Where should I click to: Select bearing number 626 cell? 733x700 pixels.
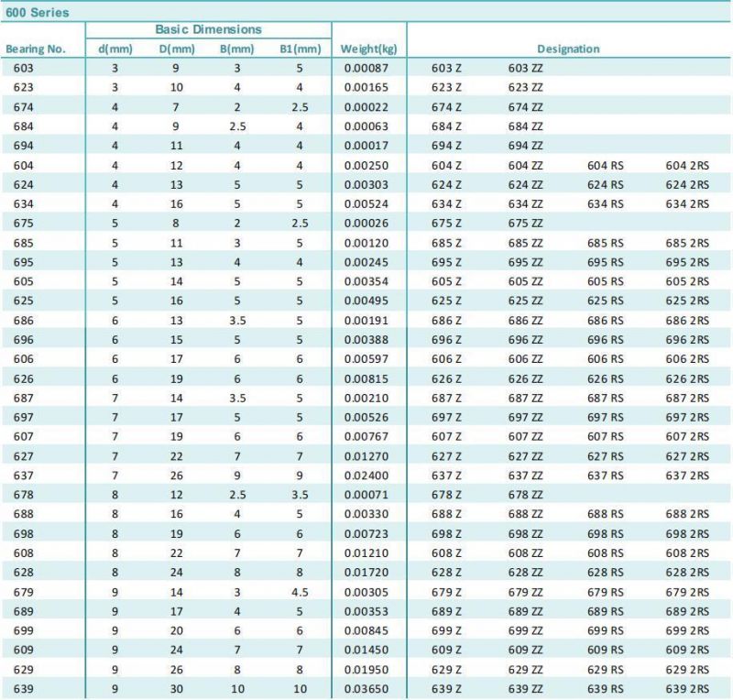coord(24,378)
